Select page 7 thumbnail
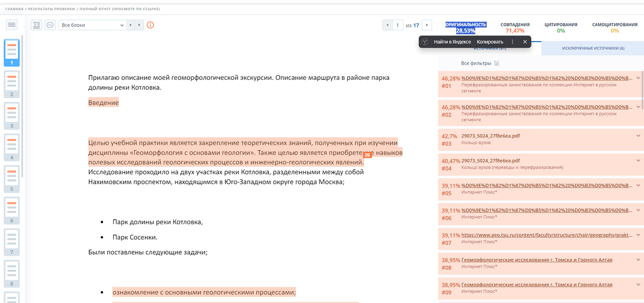The width and height of the screenshot is (644, 303). point(12,242)
